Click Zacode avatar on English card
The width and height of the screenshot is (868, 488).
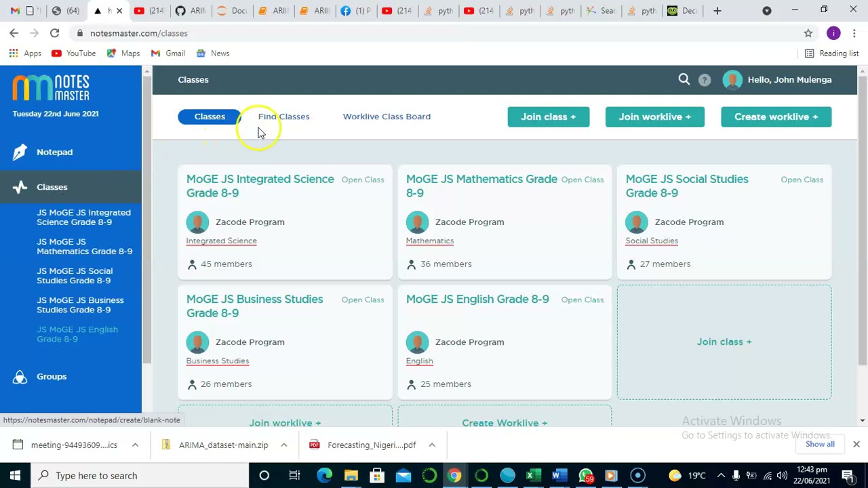point(417,342)
